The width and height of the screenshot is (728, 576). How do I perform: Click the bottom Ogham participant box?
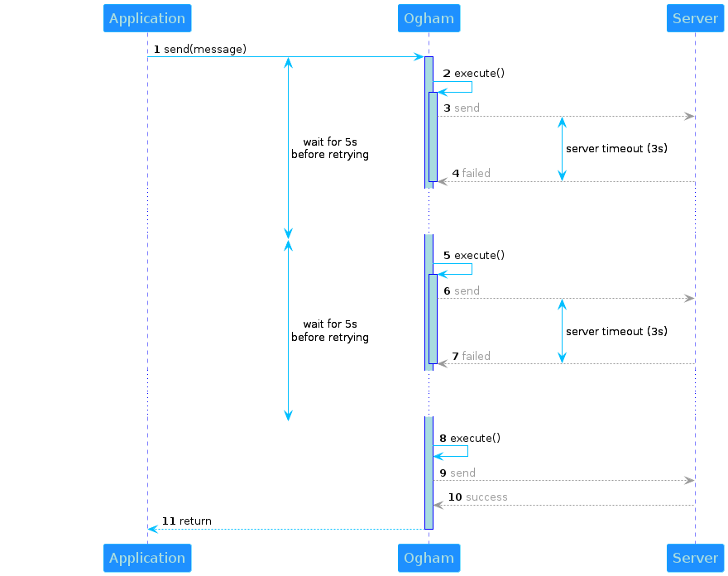pyautogui.click(x=429, y=558)
